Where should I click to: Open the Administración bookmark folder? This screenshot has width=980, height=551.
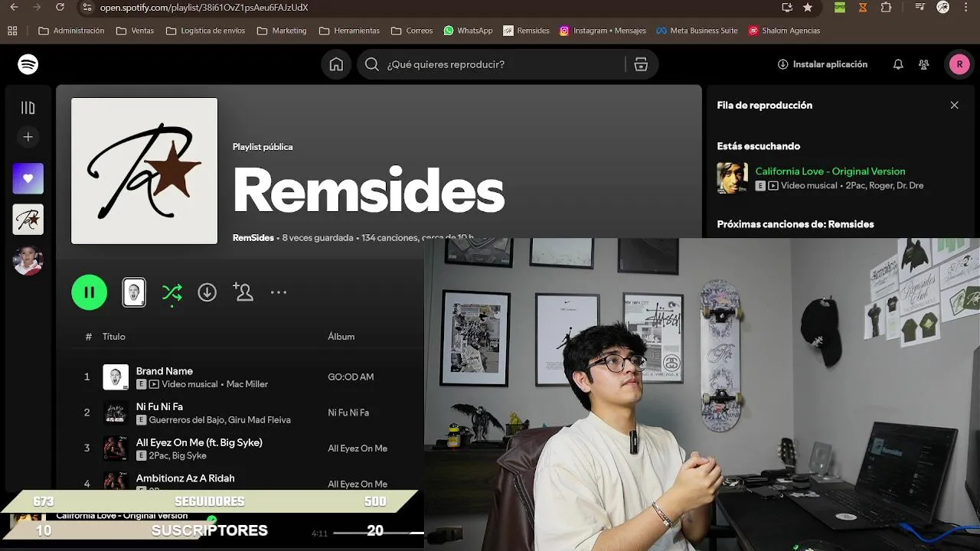click(x=71, y=31)
